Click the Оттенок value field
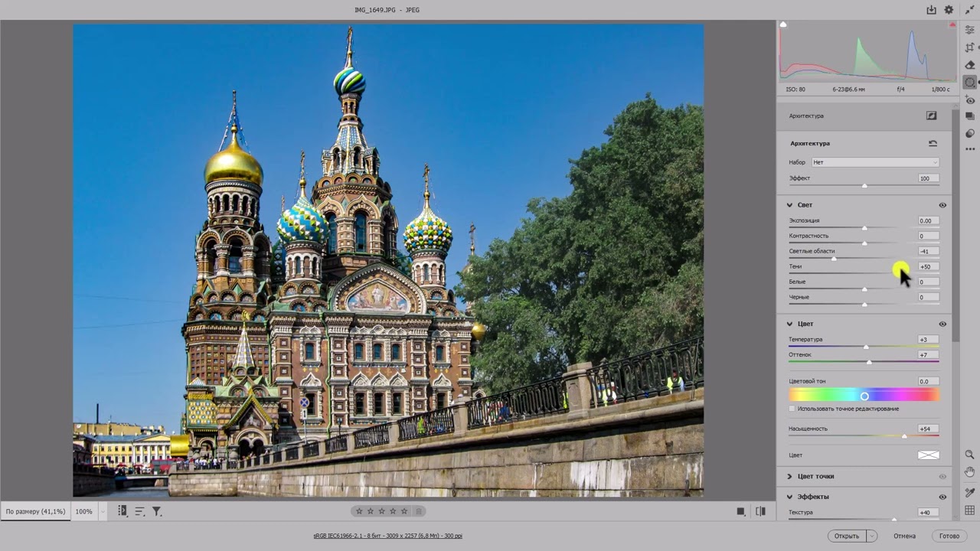The image size is (980, 551). (x=928, y=355)
